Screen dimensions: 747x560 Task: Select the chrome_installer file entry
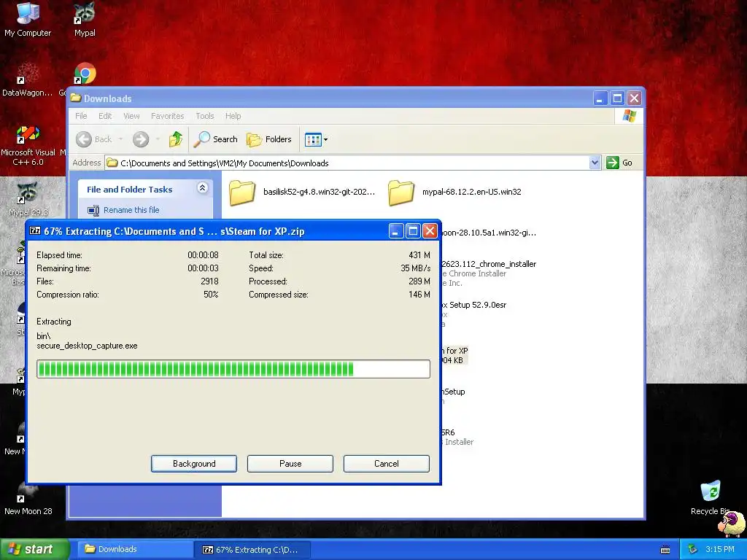(x=488, y=273)
